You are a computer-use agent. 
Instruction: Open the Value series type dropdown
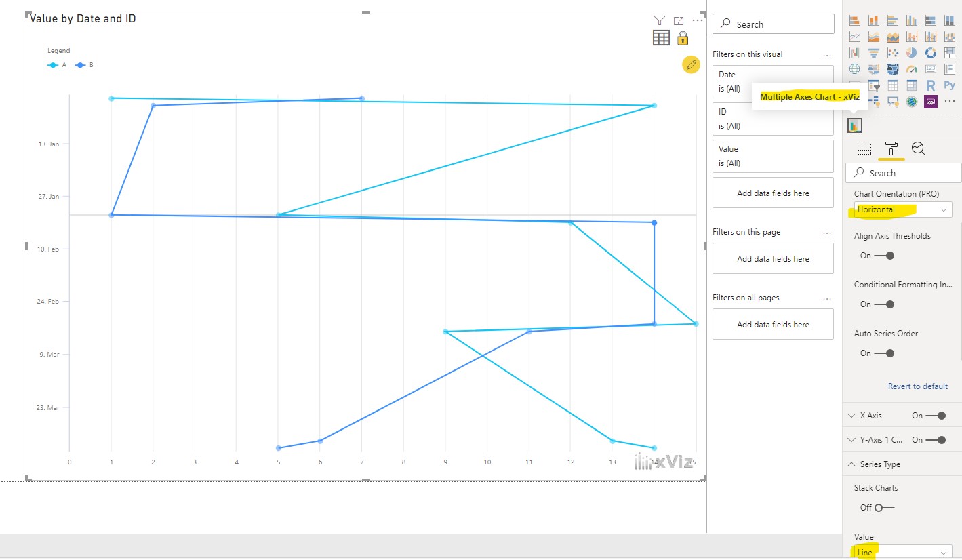point(902,552)
